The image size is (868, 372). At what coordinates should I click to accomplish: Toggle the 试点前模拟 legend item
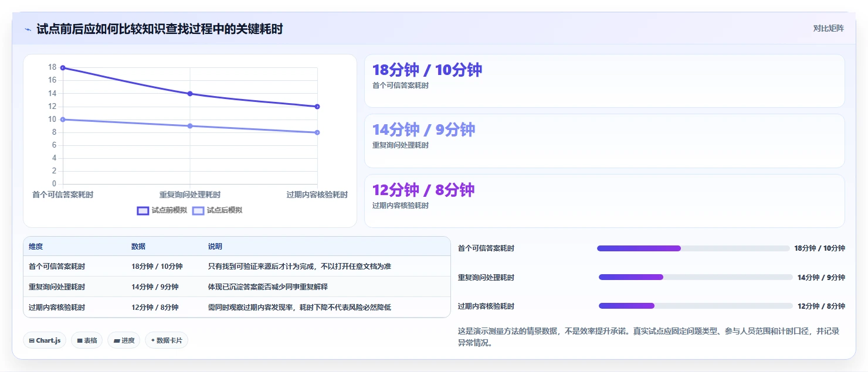[x=162, y=210]
